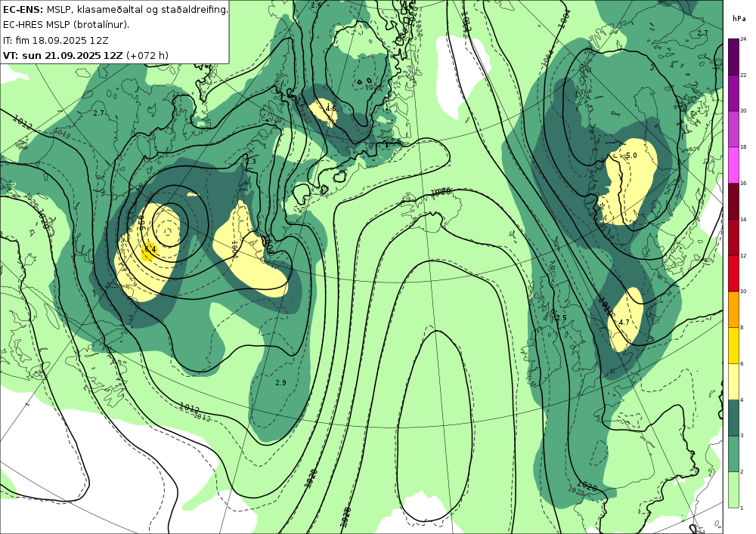Click the legend tick label '10'

pos(743,292)
